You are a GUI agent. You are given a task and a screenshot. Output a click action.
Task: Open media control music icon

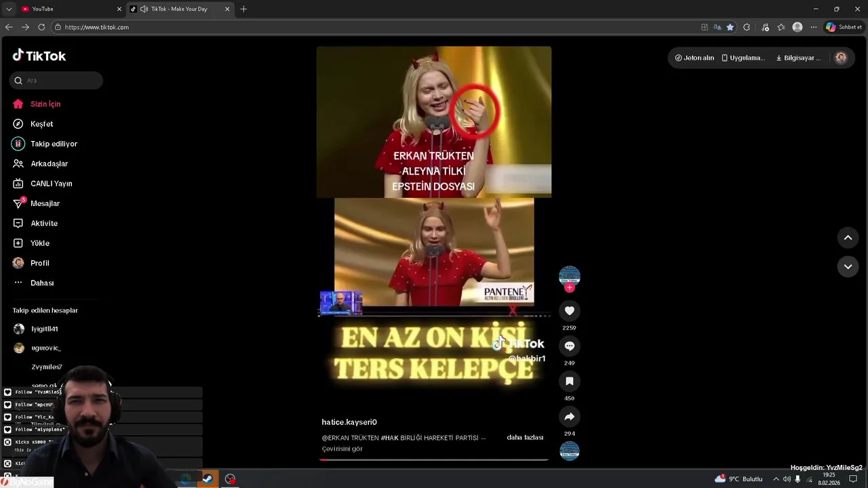(766, 27)
